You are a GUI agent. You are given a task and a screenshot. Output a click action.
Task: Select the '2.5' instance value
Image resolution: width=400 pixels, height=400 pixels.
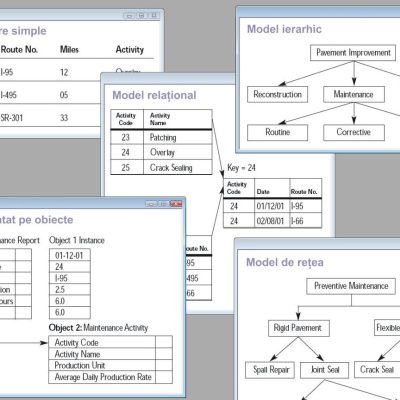[70, 289]
